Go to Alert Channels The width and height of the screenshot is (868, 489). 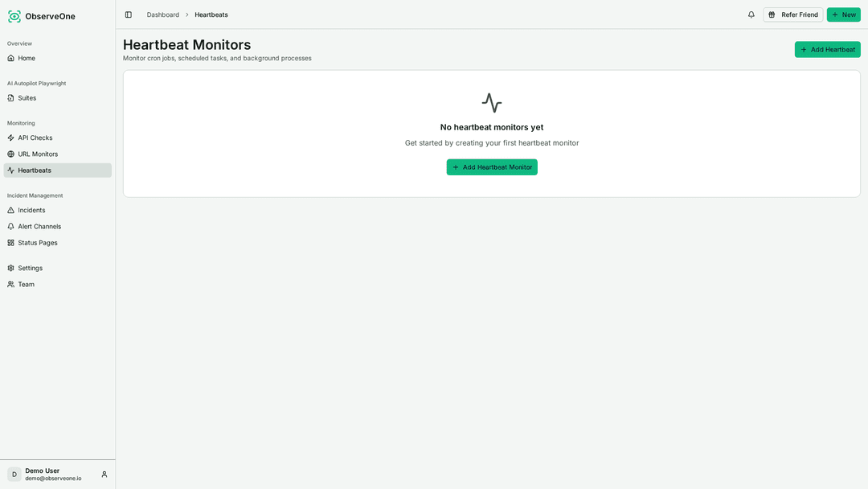tap(58, 227)
